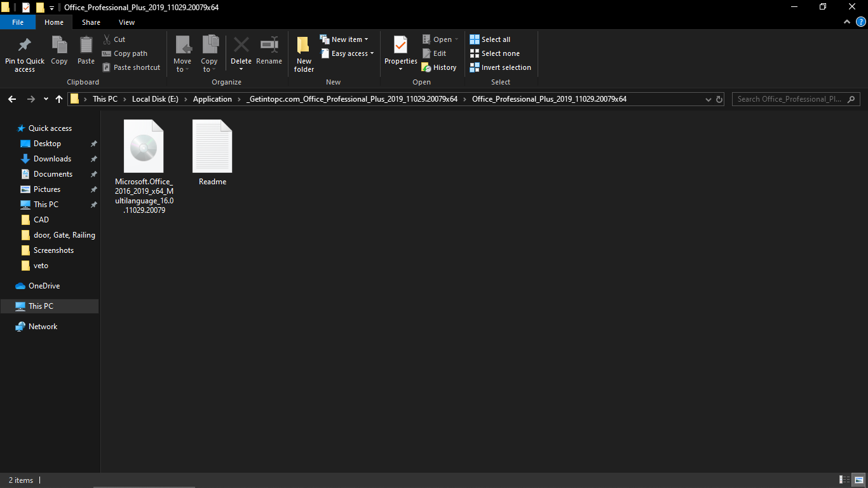Viewport: 868px width, 488px height.
Task: Switch to Large icons view layout
Action: 858,480
